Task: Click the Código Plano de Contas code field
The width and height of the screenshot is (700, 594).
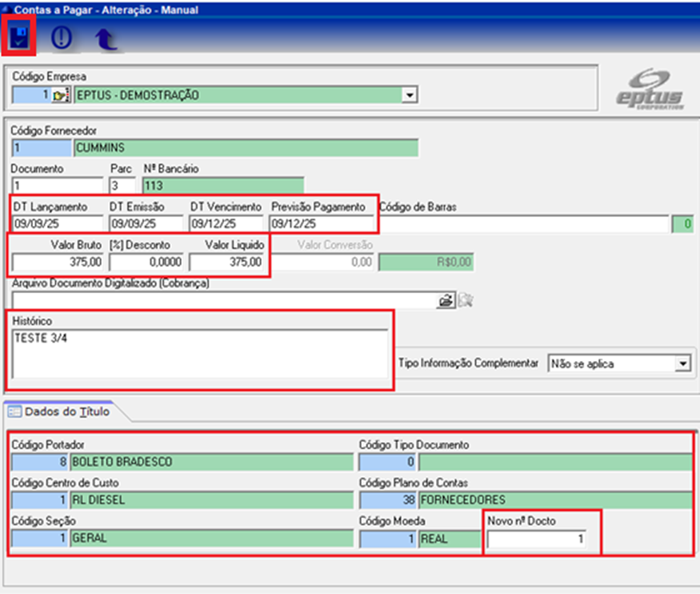Action: (x=387, y=500)
